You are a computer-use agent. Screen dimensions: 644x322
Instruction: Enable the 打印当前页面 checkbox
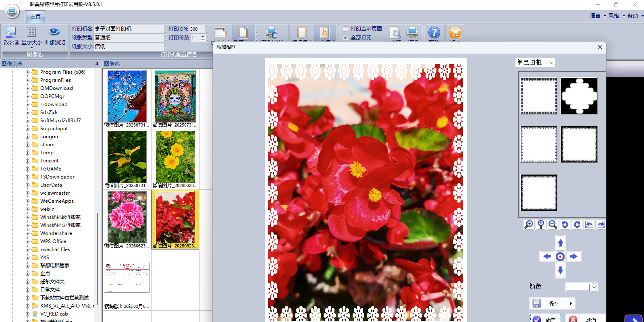click(346, 29)
